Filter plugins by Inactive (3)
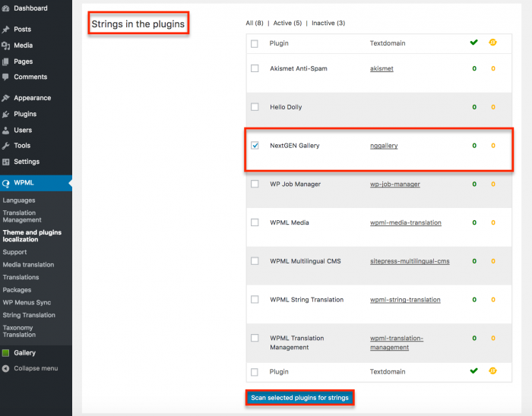Viewport: 532px width, 416px height. 328,23
